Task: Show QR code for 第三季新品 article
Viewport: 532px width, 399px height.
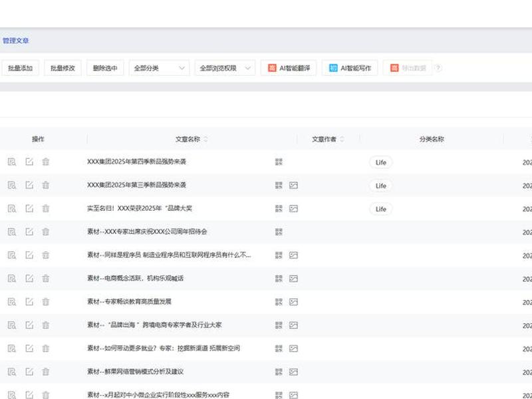Action: [279, 186]
